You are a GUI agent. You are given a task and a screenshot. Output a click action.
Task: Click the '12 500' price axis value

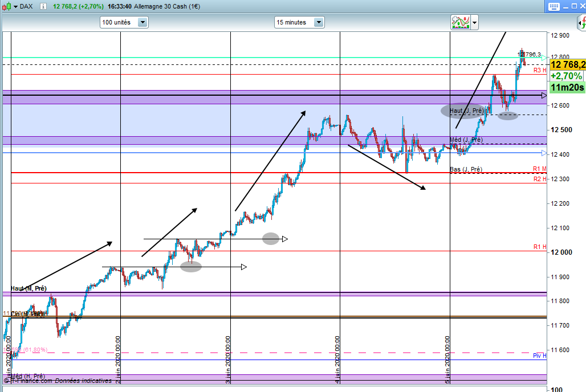point(561,130)
